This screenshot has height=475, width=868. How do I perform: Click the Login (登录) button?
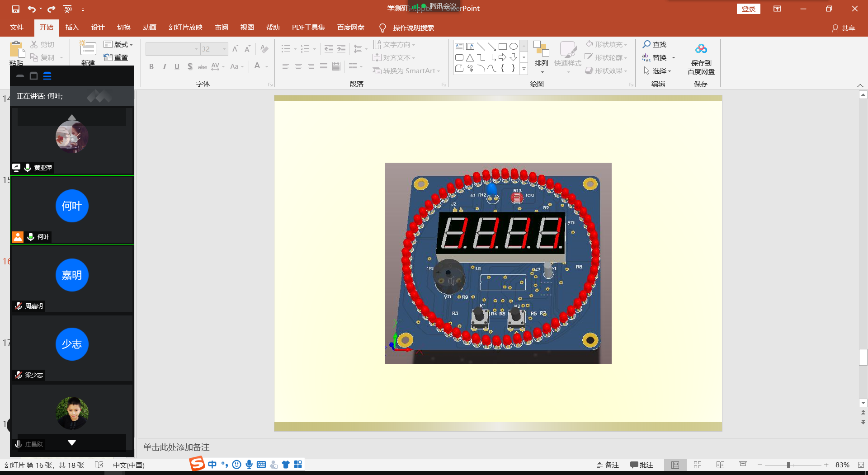748,9
